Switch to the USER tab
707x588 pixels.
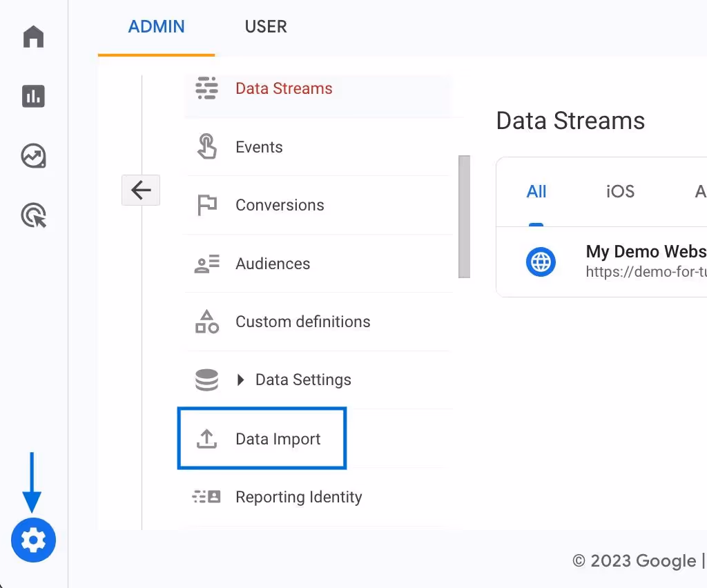click(x=266, y=27)
